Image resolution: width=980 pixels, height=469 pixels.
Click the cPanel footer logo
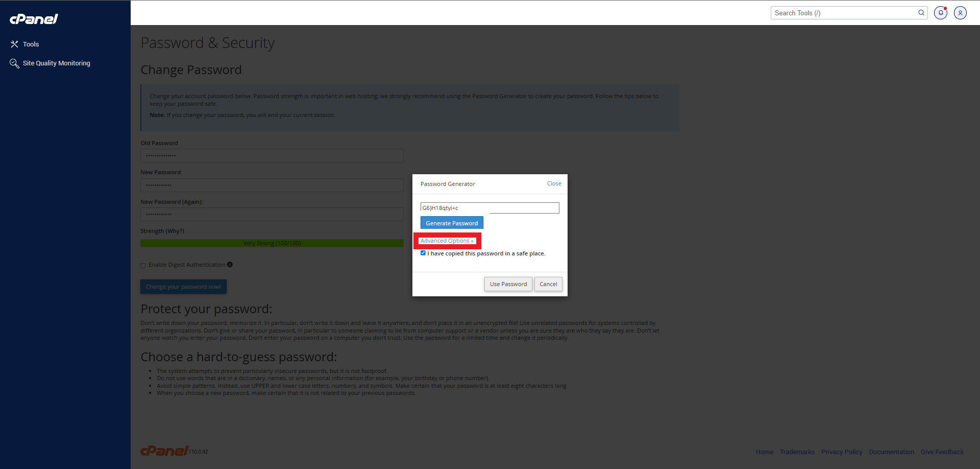(164, 451)
